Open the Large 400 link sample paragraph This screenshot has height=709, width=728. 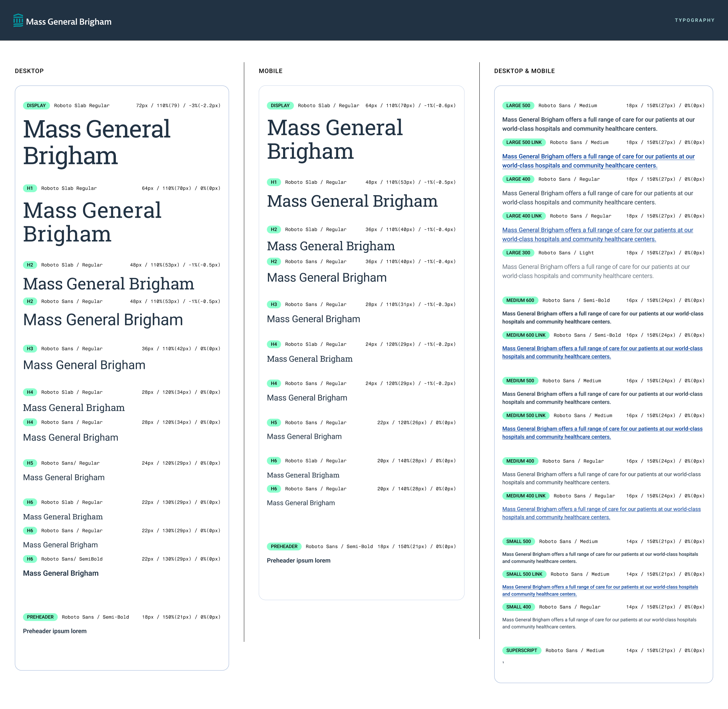click(598, 235)
